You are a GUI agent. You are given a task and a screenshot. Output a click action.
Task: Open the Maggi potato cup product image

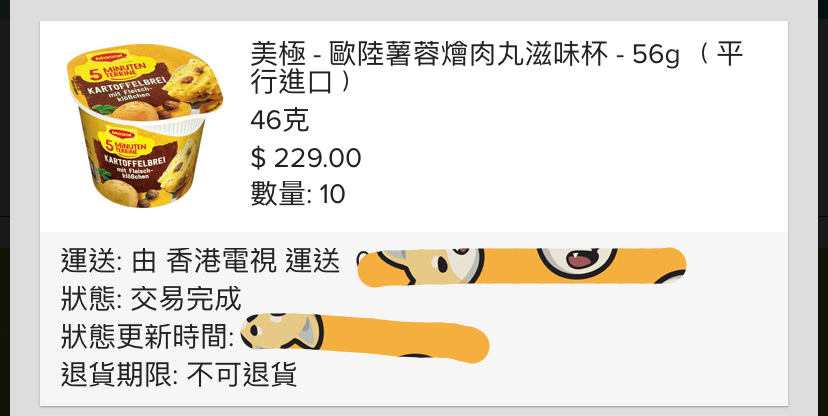pos(145,126)
